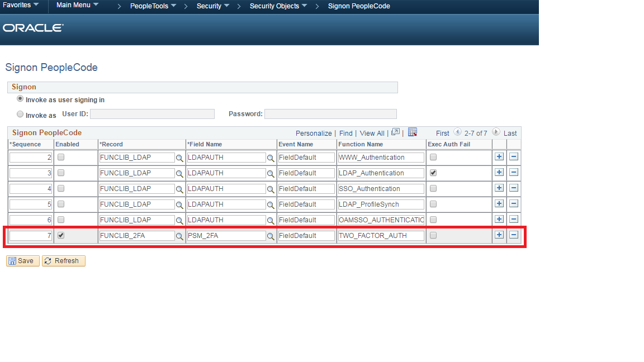This screenshot has width=644, height=362.
Task: Click Record lookup icon in sequence 3 row
Action: tap(179, 174)
